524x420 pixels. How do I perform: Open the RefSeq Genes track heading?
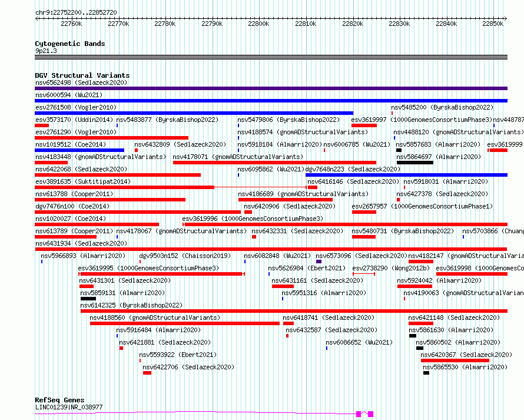coord(59,400)
